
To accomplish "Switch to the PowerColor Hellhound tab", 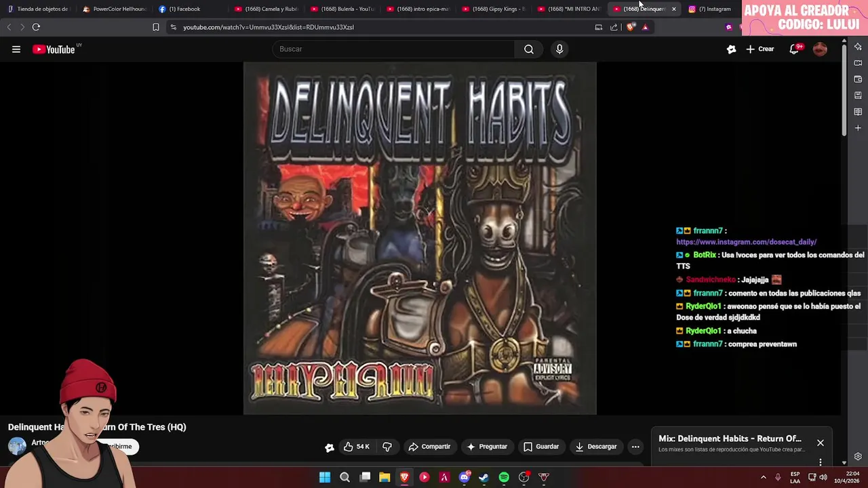I will [114, 9].
